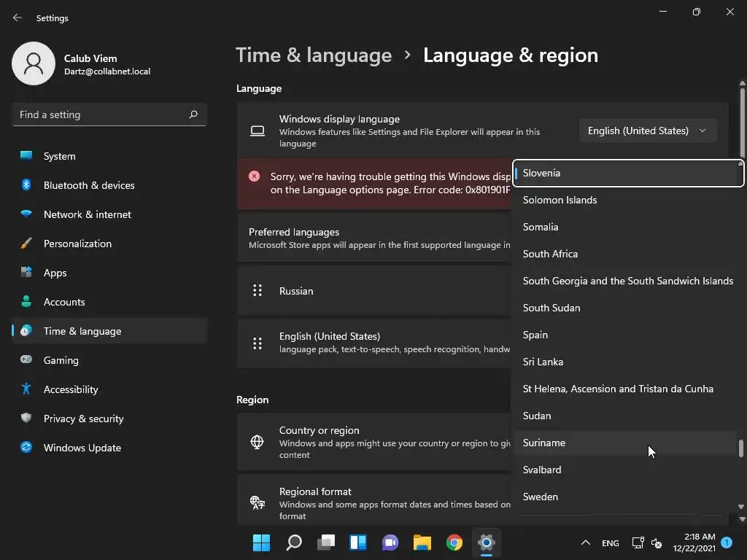The width and height of the screenshot is (747, 560).
Task: Click the red error icon in banner
Action: 255,176
